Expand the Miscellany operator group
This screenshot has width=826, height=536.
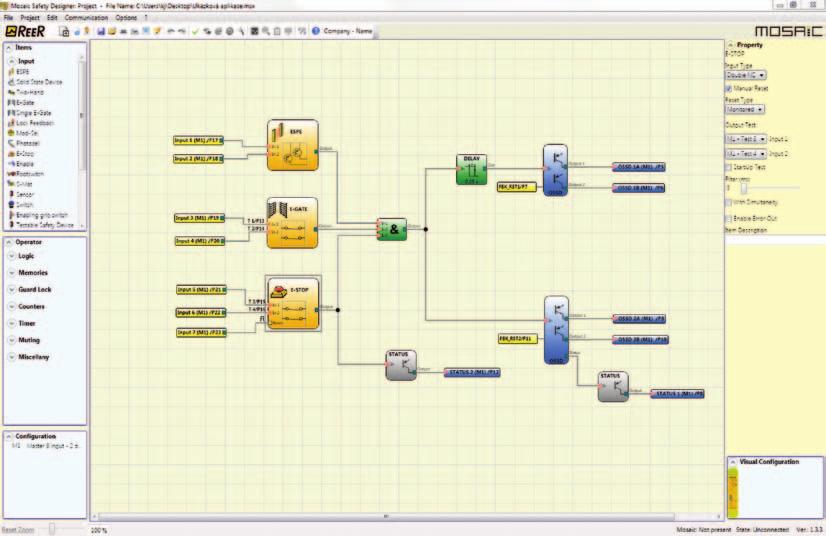pyautogui.click(x=12, y=357)
